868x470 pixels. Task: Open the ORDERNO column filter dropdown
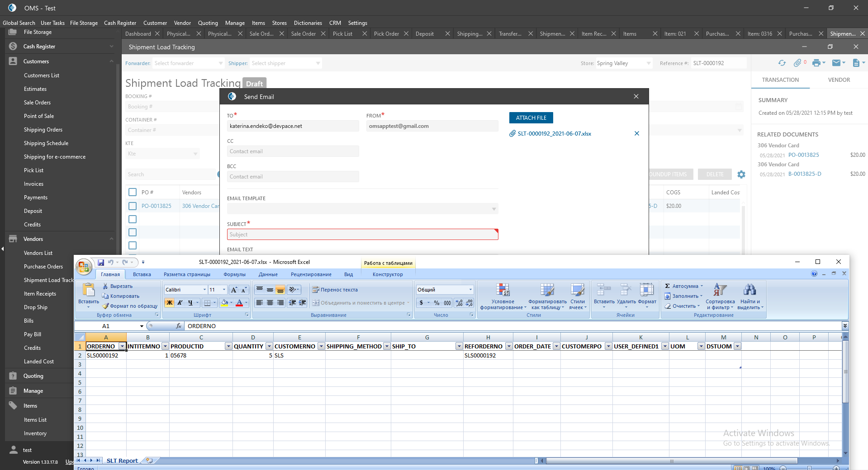pos(122,346)
